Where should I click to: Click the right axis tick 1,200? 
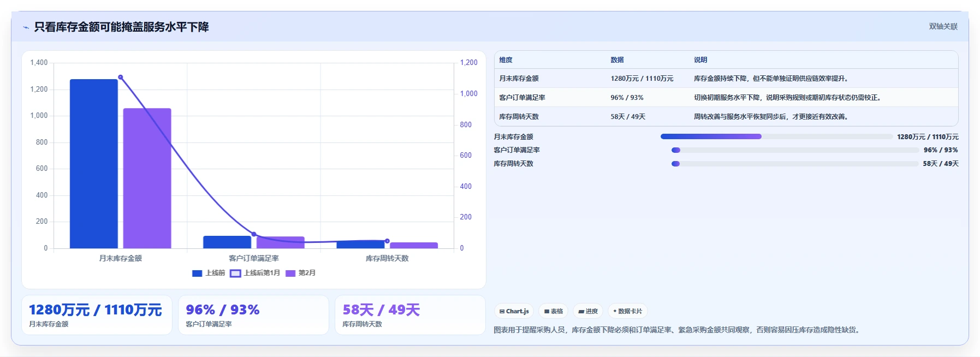pyautogui.click(x=468, y=63)
